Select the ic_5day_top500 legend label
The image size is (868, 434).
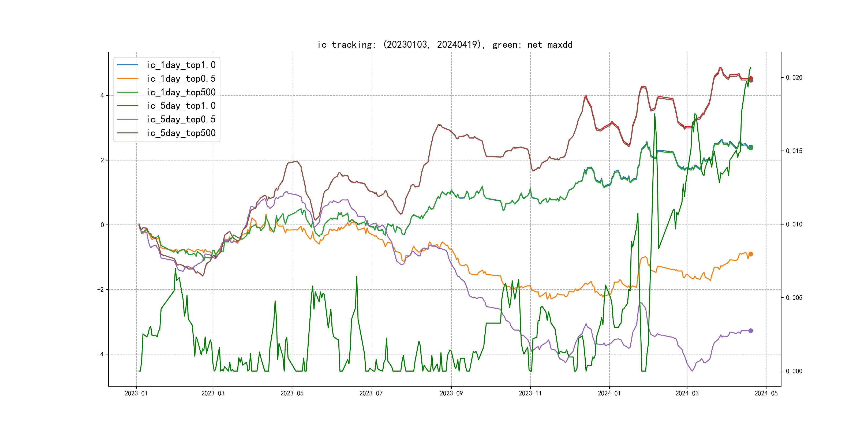(x=181, y=133)
